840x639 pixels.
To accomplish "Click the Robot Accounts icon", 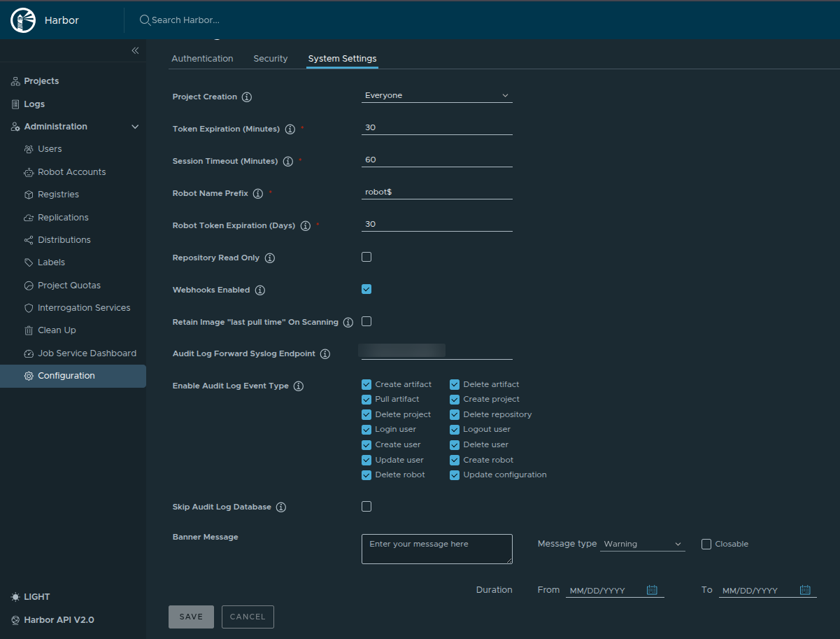I will (29, 172).
